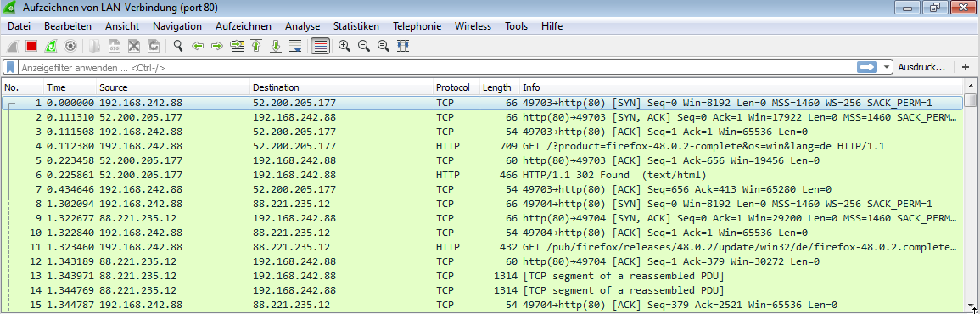
Task: Click the packet list vertical scrollbar thumb
Action: pos(970,100)
